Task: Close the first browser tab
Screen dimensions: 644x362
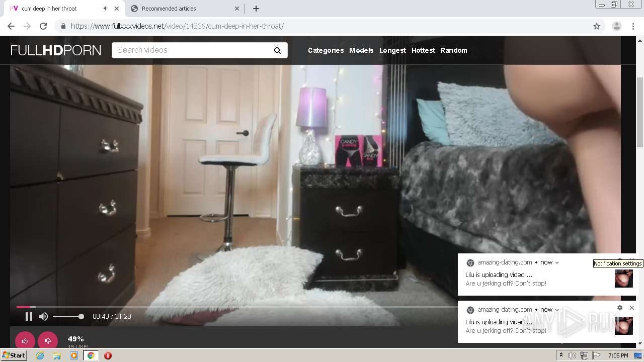Action: (x=117, y=9)
